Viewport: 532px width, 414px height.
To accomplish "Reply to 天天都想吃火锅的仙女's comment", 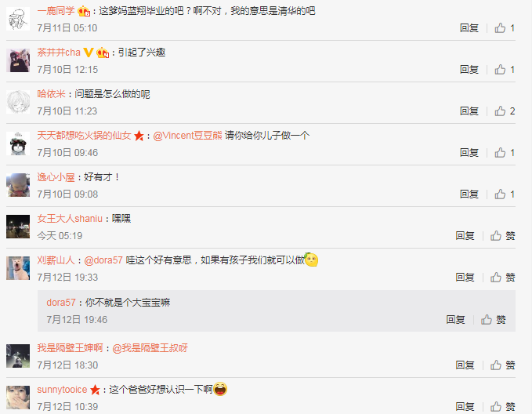I will 469,153.
